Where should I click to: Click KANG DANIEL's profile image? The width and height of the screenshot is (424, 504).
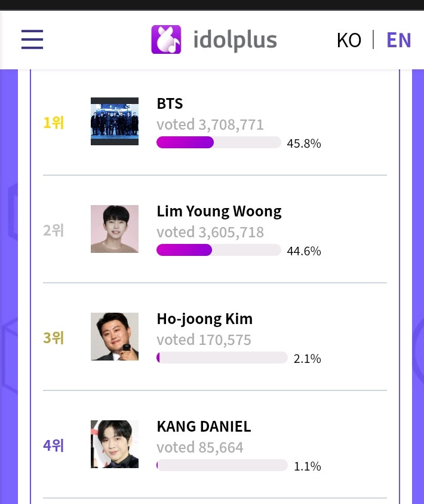114,444
